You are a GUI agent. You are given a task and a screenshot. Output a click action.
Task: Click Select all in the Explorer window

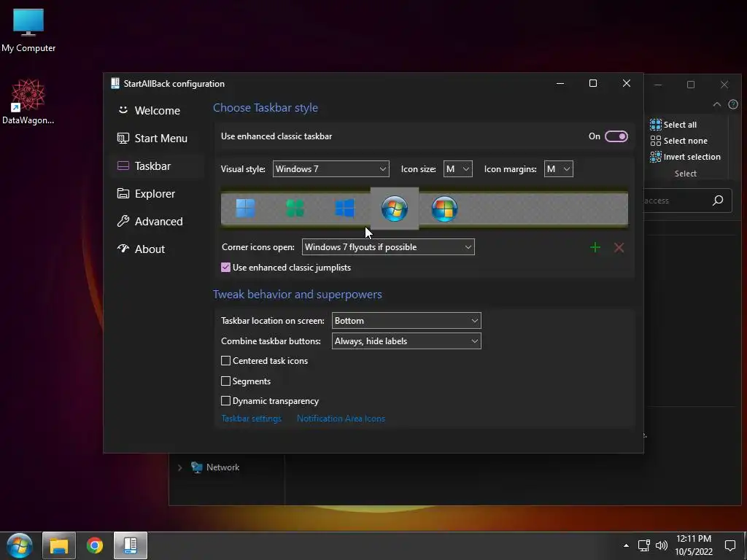[673, 125]
